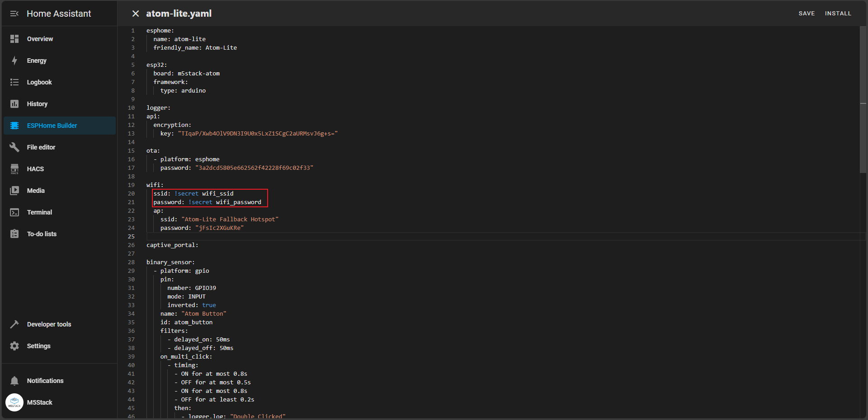The width and height of the screenshot is (868, 420).
Task: Click the 'inverted: true' line
Action: pos(192,305)
